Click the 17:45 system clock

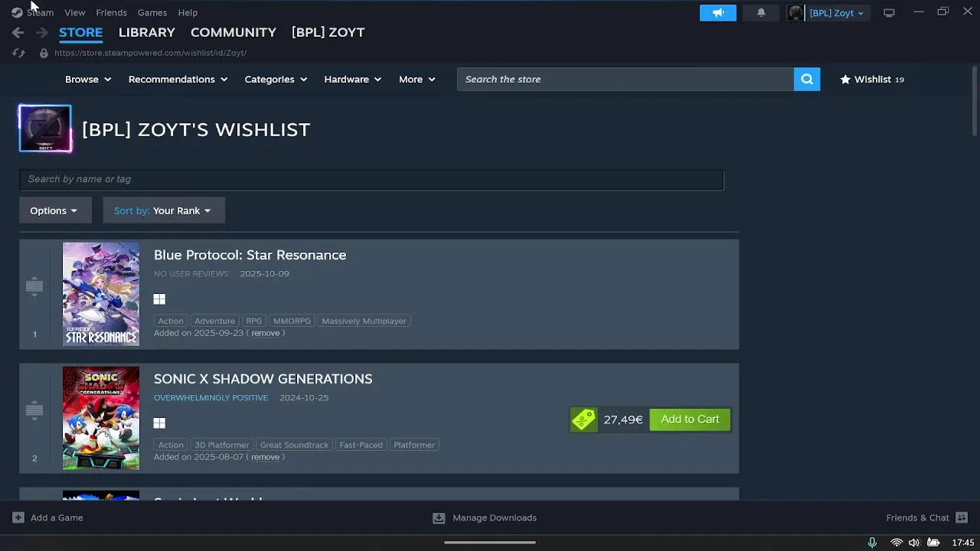(x=963, y=543)
